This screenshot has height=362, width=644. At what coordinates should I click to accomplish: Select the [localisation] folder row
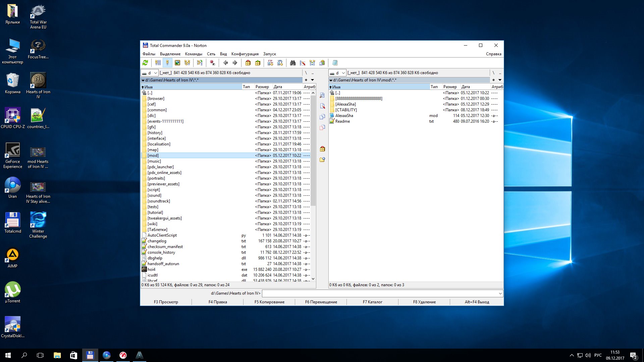click(x=225, y=144)
